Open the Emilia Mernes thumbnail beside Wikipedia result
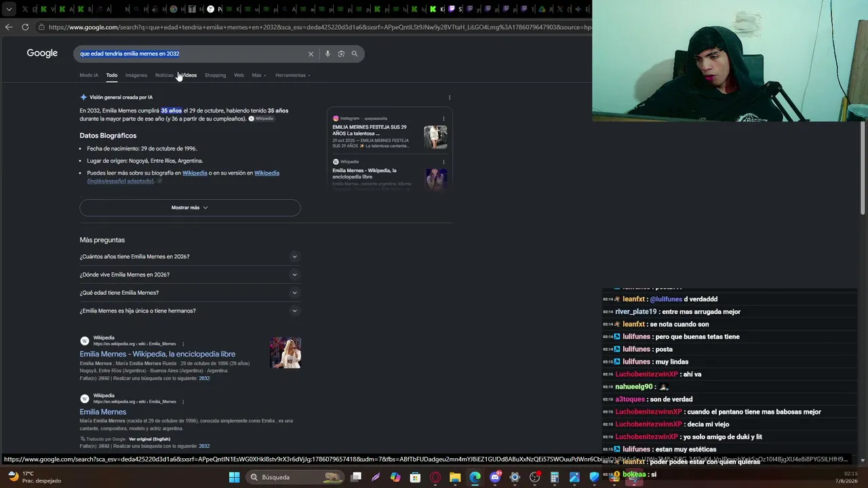 pyautogui.click(x=285, y=352)
